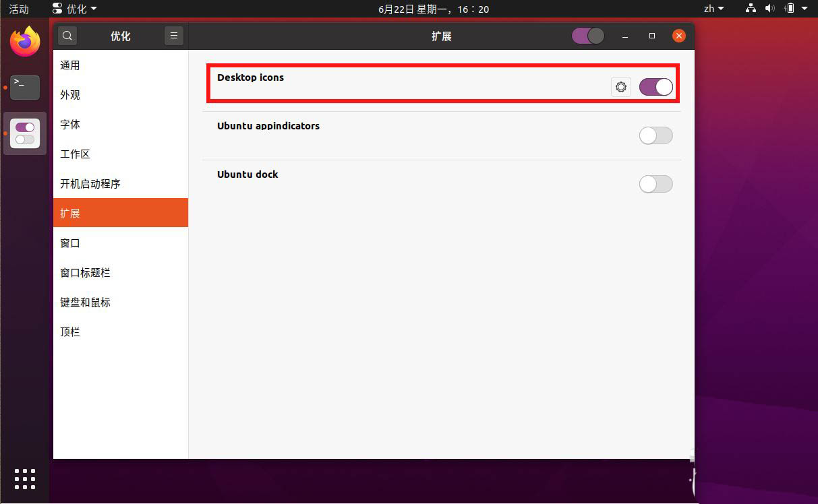Viewport: 818px width, 504px height.
Task: Click the volume icon in top bar
Action: pos(770,9)
